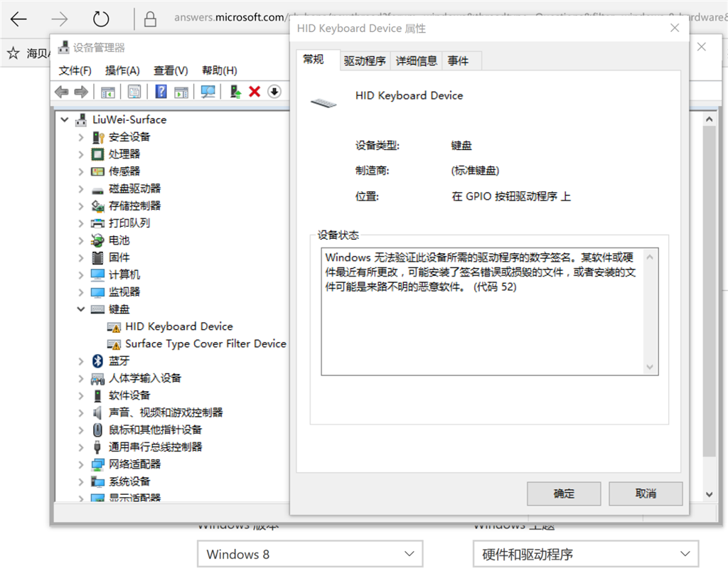Expand the 安全设备 category

[x=81, y=137]
